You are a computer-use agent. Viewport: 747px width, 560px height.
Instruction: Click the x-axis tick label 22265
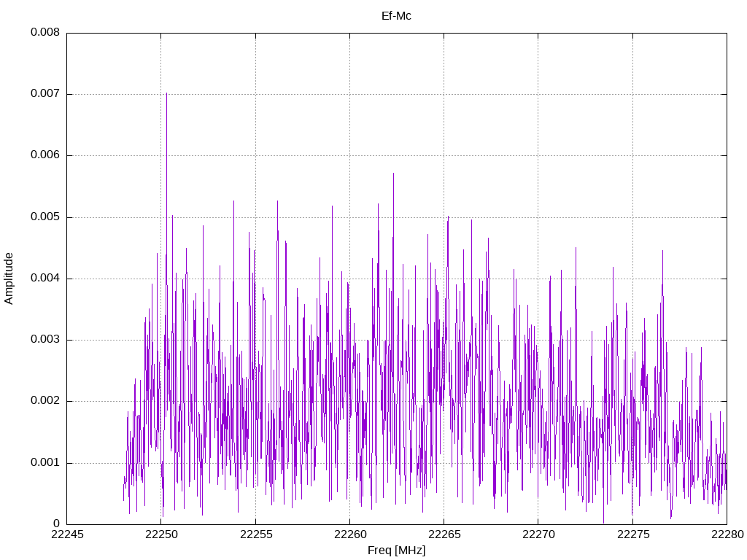click(444, 534)
